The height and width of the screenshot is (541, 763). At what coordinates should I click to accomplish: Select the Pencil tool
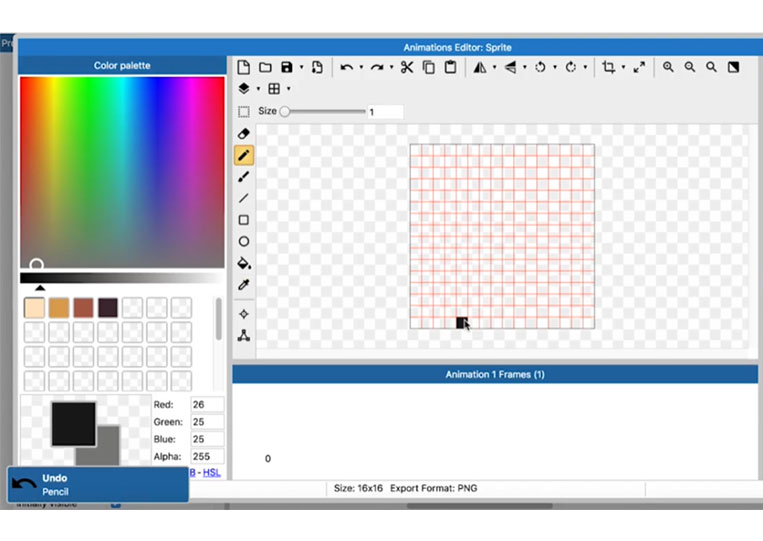[244, 155]
